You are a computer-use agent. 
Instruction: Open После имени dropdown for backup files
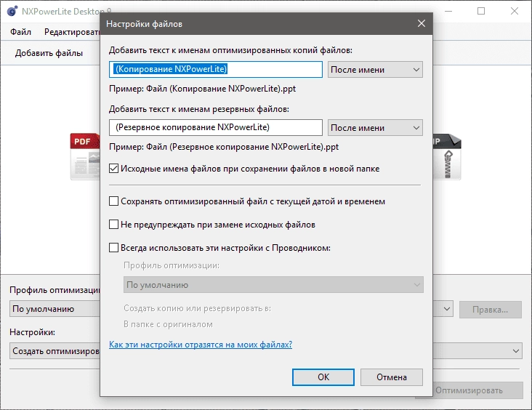click(375, 128)
